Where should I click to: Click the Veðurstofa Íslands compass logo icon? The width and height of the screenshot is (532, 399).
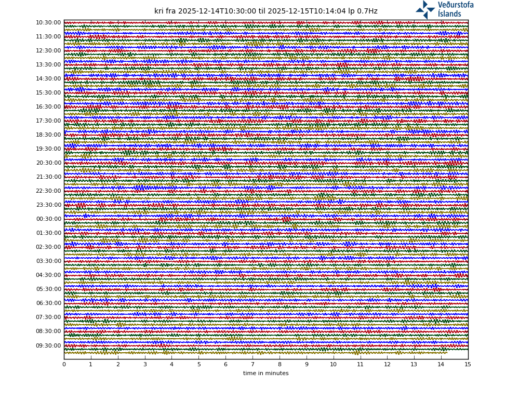tap(425, 9)
